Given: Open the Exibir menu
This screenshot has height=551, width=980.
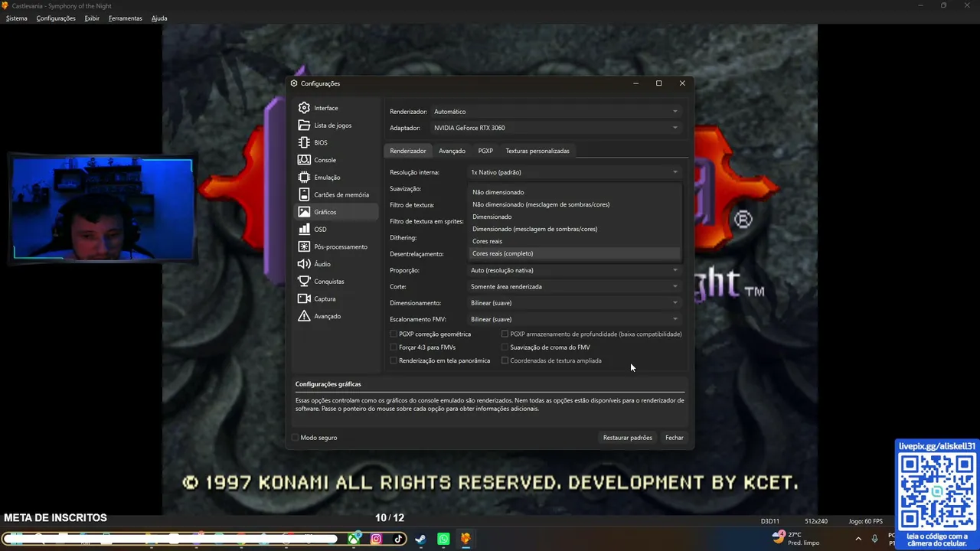Looking at the screenshot, I should 92,18.
